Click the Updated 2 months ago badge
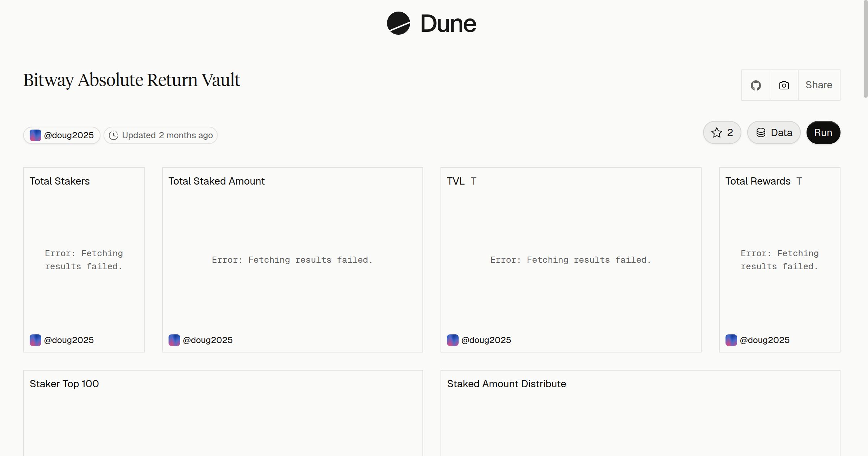 point(161,135)
